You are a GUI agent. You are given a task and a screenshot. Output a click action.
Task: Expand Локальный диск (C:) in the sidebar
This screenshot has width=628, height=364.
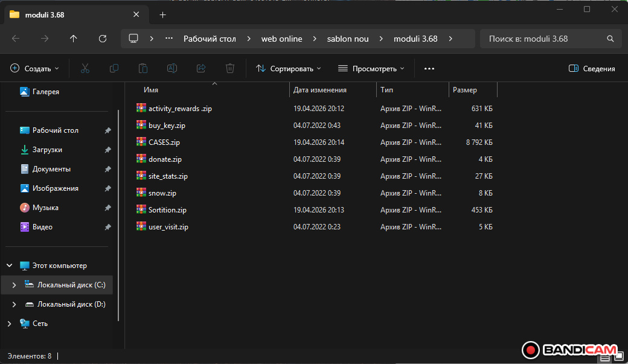[x=13, y=284]
